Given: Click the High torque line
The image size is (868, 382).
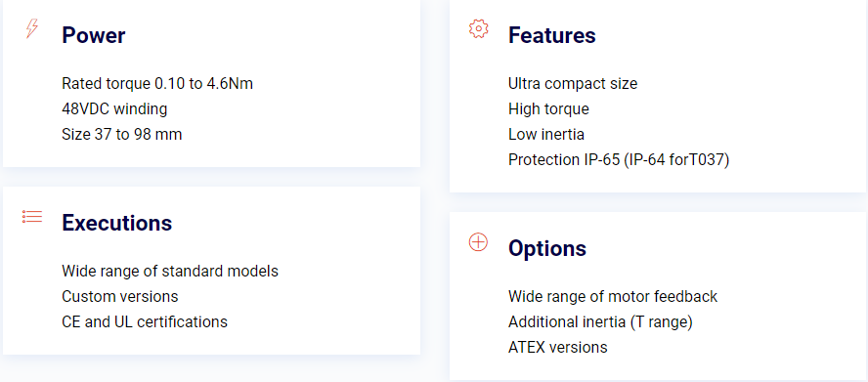Looking at the screenshot, I should [548, 109].
